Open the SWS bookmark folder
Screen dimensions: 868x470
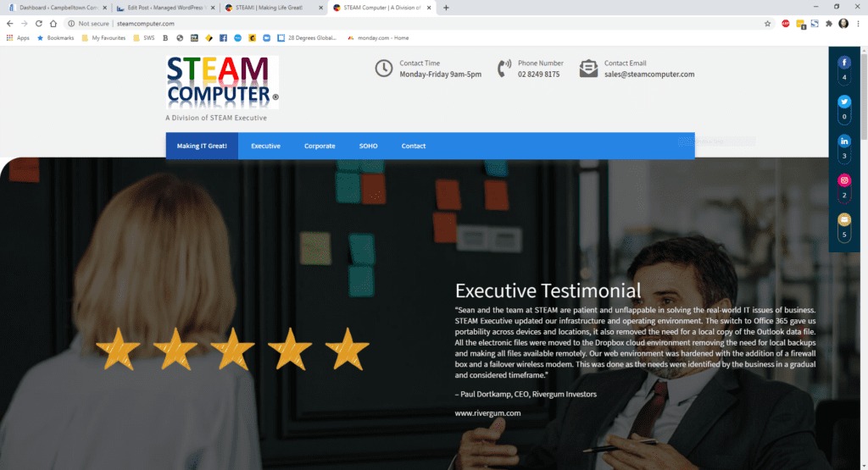144,38
